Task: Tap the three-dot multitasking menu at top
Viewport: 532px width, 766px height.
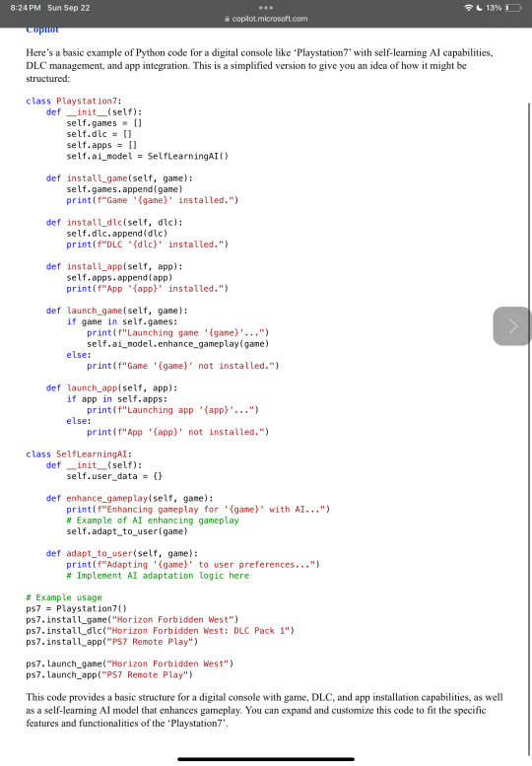Action: point(266,8)
